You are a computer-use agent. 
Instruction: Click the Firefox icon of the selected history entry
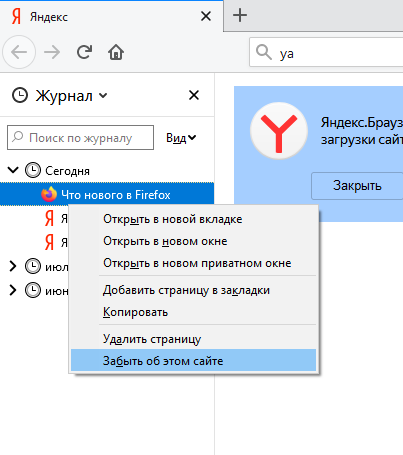[49, 194]
